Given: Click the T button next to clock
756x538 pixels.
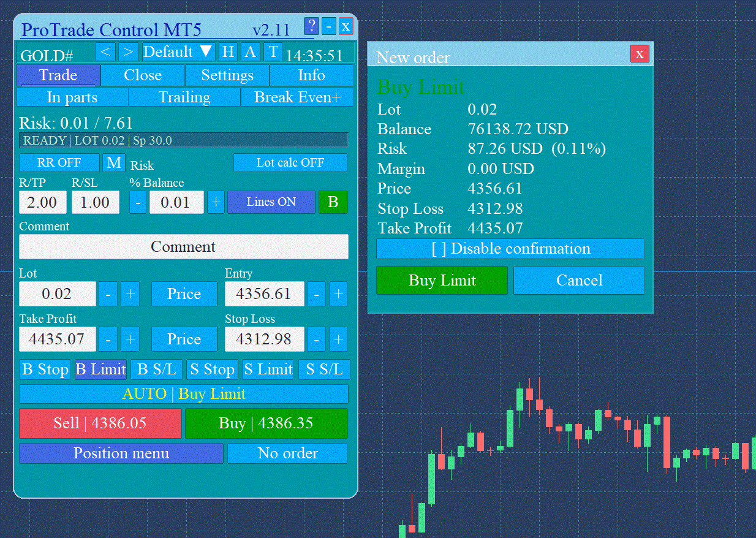Looking at the screenshot, I should click(x=273, y=51).
